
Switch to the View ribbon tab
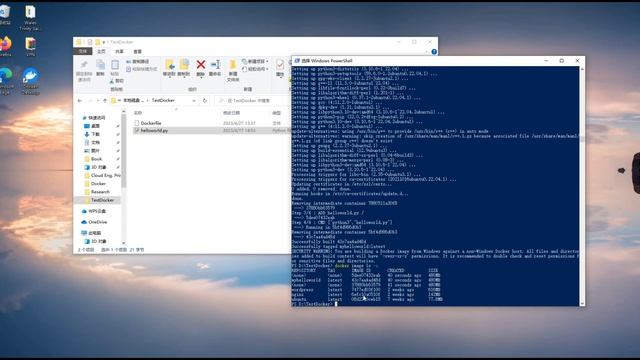(x=138, y=51)
